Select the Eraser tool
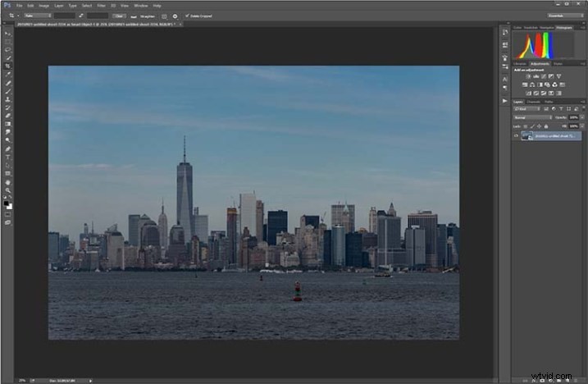The height and width of the screenshot is (384, 588). pos(8,116)
